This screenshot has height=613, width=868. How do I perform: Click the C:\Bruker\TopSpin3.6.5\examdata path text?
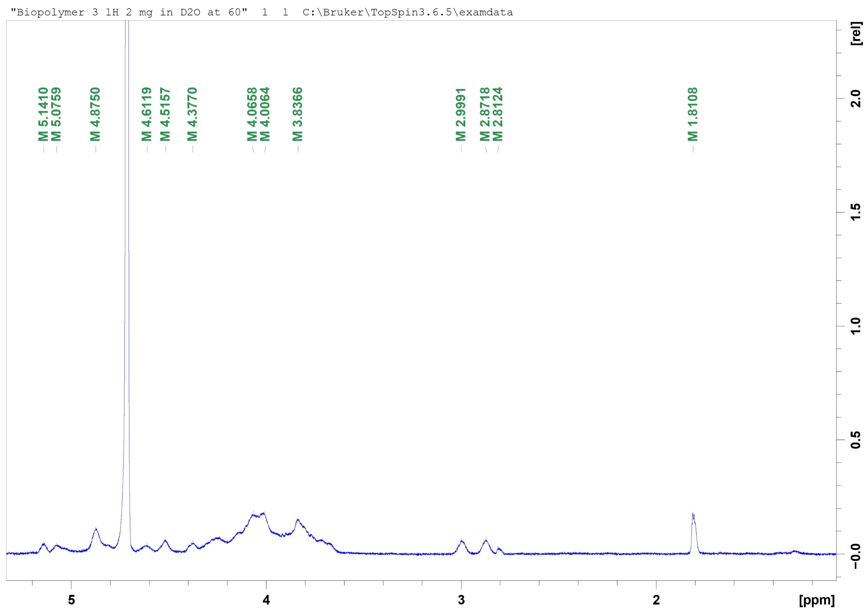408,12
